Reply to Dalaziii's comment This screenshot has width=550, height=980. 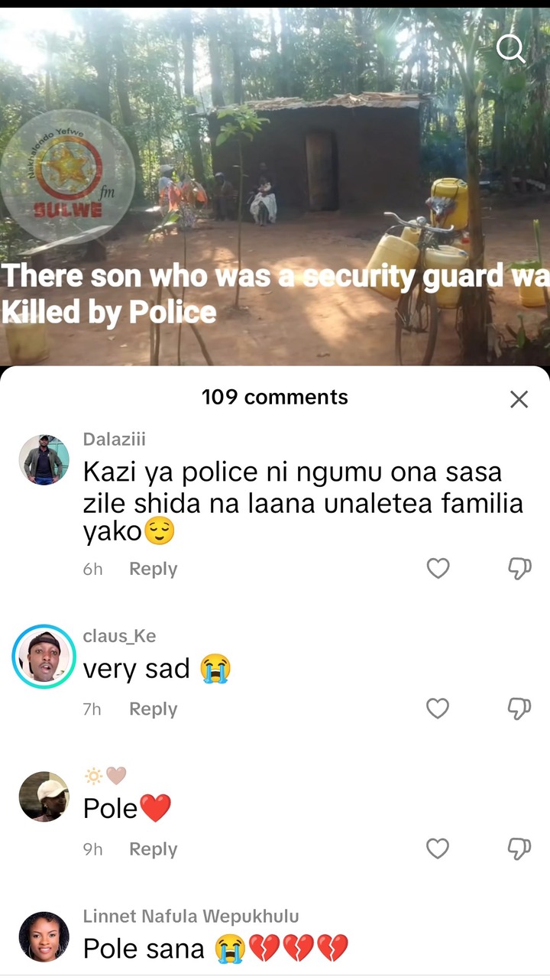point(153,569)
